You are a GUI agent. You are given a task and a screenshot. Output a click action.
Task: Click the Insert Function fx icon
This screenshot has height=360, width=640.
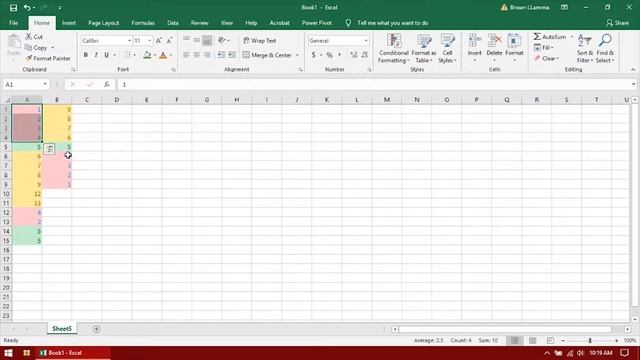point(107,84)
